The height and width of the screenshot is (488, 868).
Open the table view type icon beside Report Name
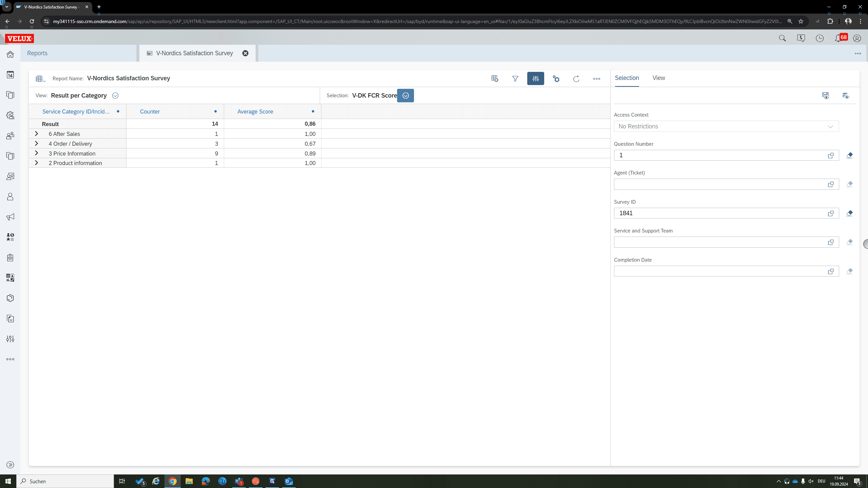tap(40, 79)
